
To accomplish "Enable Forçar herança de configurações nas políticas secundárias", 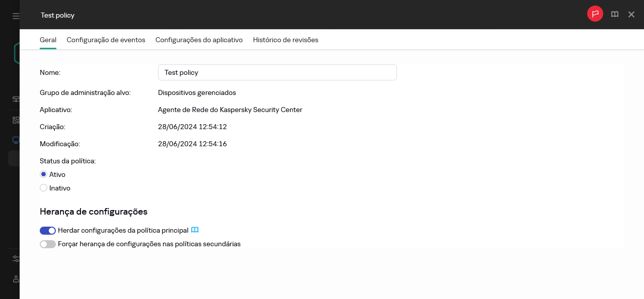I will [48, 244].
